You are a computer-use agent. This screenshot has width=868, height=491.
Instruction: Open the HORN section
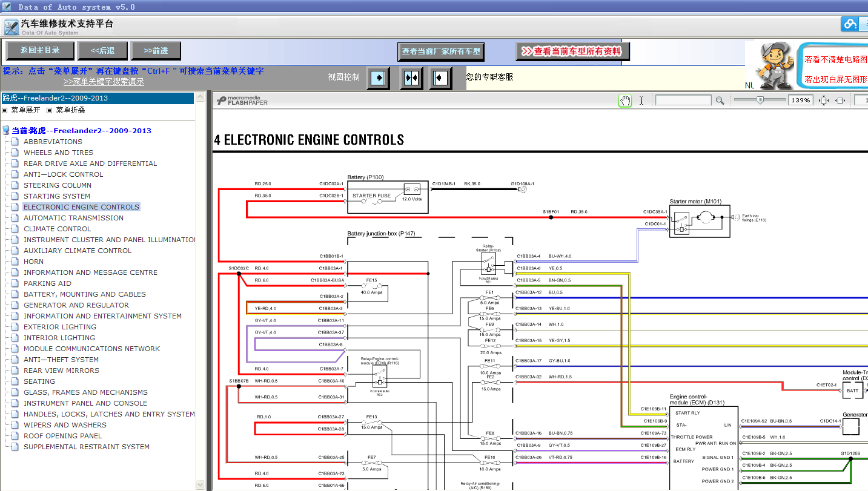coord(33,262)
